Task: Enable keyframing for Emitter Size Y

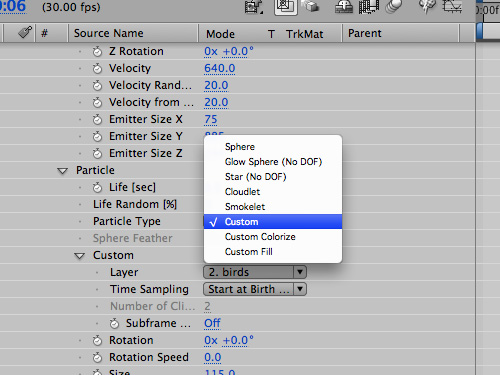Action: point(97,136)
